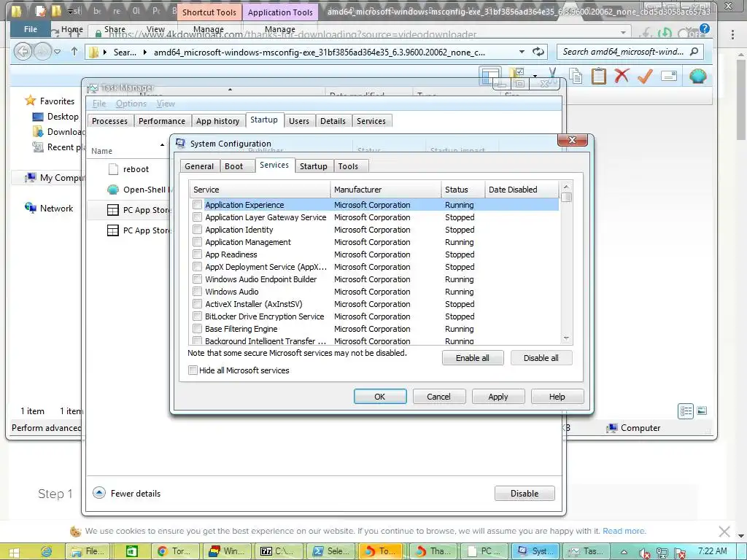Click the services list vertical scrollbar thumb

(566, 197)
